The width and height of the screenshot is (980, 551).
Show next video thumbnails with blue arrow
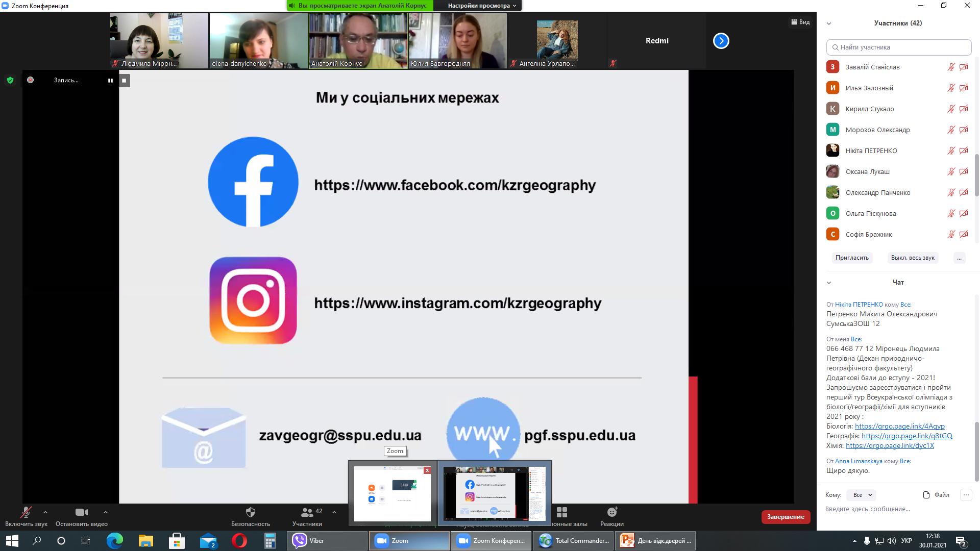tap(721, 41)
